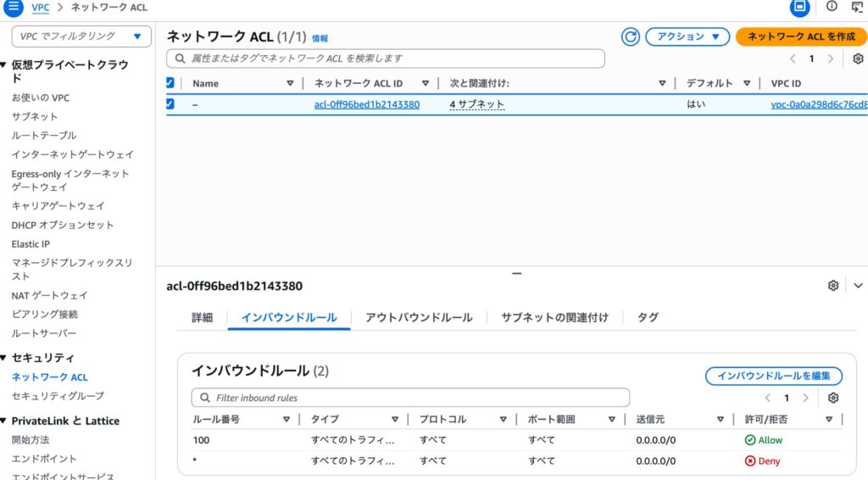Collapse the 仮想プライベートクラウド sidebar section

4,64
